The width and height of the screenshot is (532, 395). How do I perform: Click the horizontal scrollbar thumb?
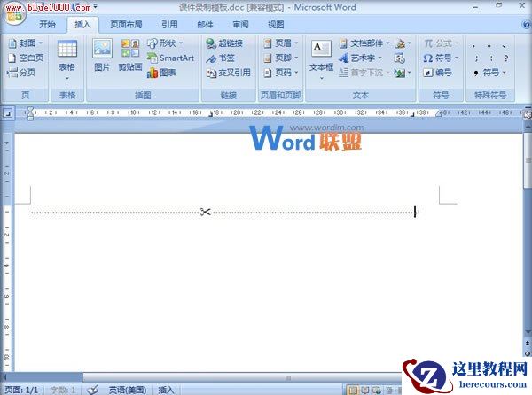click(x=288, y=377)
